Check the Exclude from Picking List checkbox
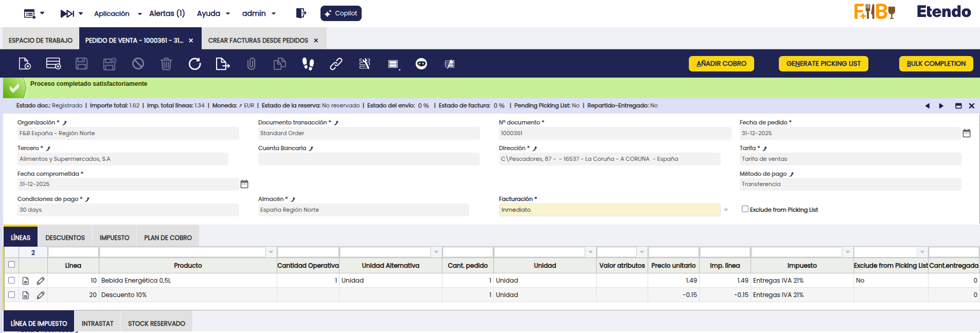 click(744, 209)
